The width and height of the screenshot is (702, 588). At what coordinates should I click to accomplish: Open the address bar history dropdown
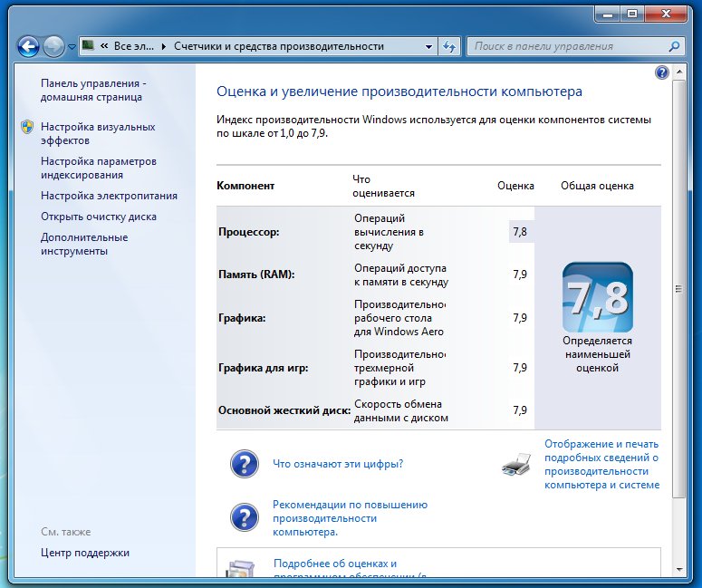coord(428,46)
